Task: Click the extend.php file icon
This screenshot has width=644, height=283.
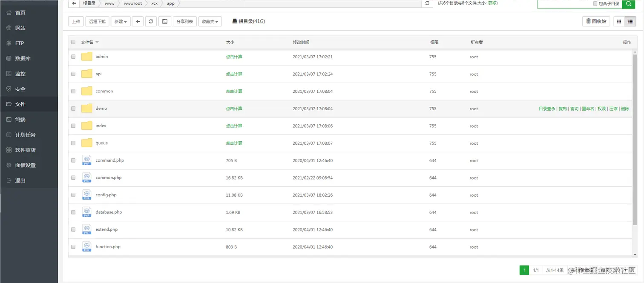Action: click(x=87, y=229)
